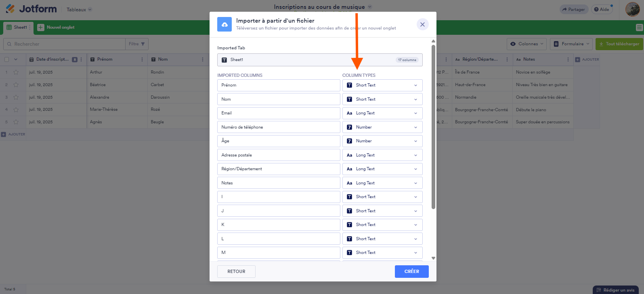Open Prénom column options menu
Screen dimensions: 644x294
[142, 59]
